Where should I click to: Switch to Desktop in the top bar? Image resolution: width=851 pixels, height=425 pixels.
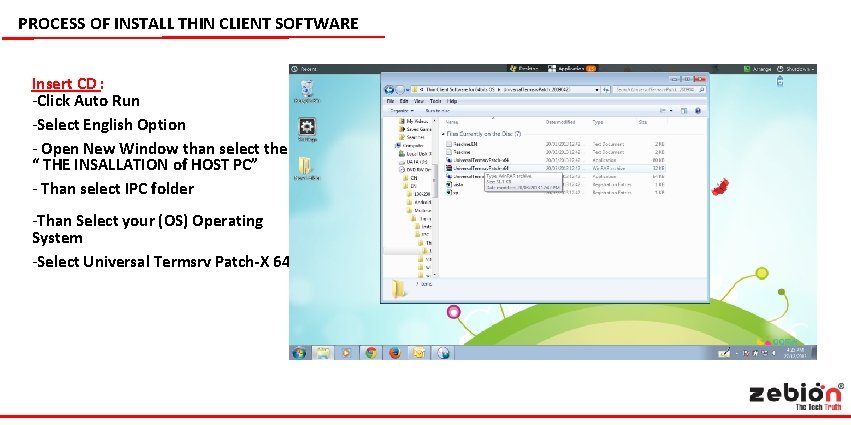(x=524, y=69)
